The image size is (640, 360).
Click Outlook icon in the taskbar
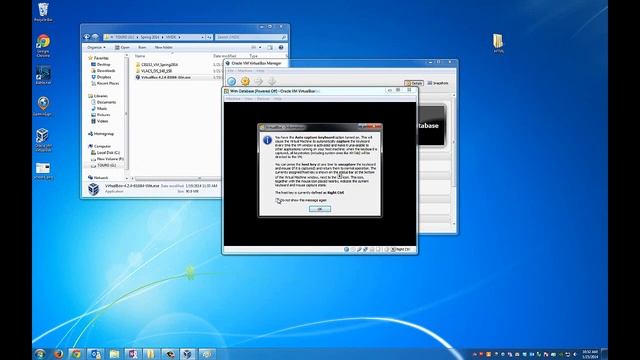tap(96, 354)
